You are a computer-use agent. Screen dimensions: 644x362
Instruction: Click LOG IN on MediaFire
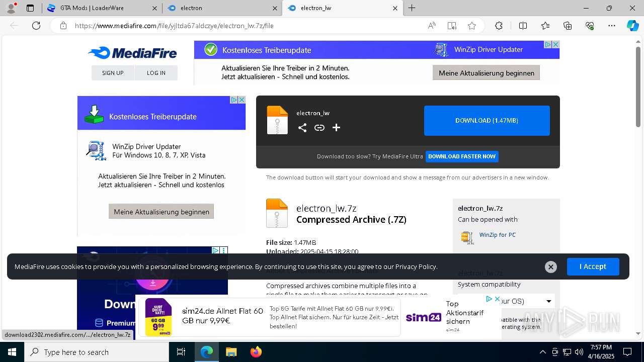click(x=156, y=73)
